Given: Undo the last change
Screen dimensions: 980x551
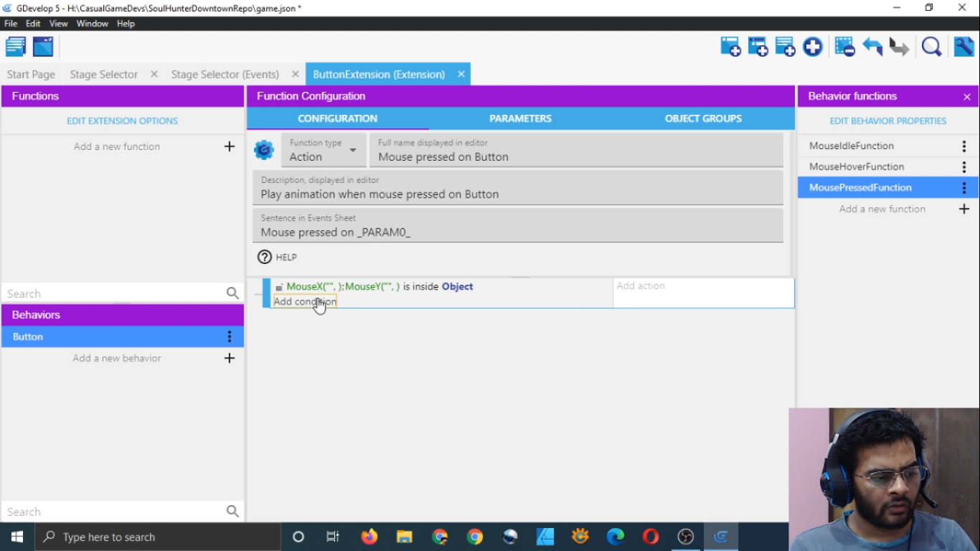Looking at the screenshot, I should click(872, 47).
